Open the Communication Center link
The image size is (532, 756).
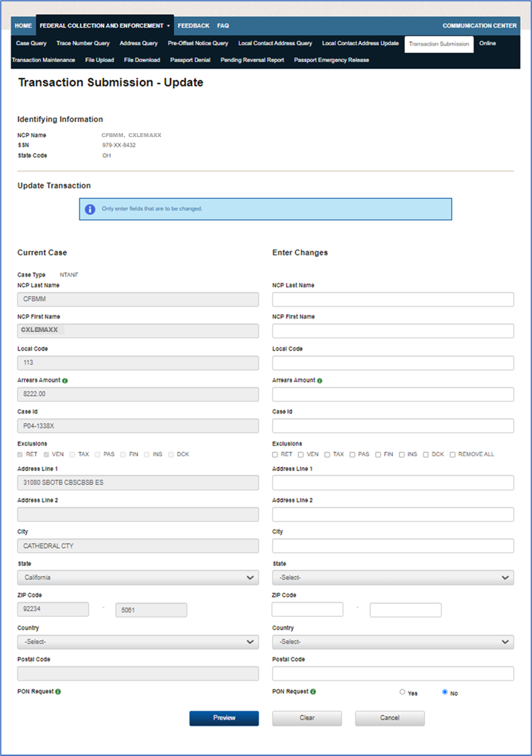[x=480, y=26]
